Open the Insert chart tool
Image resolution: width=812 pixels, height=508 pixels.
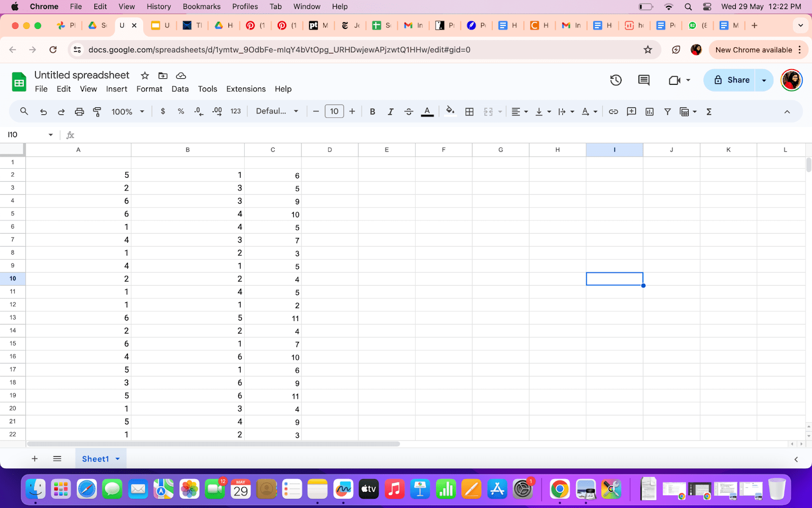pyautogui.click(x=649, y=111)
